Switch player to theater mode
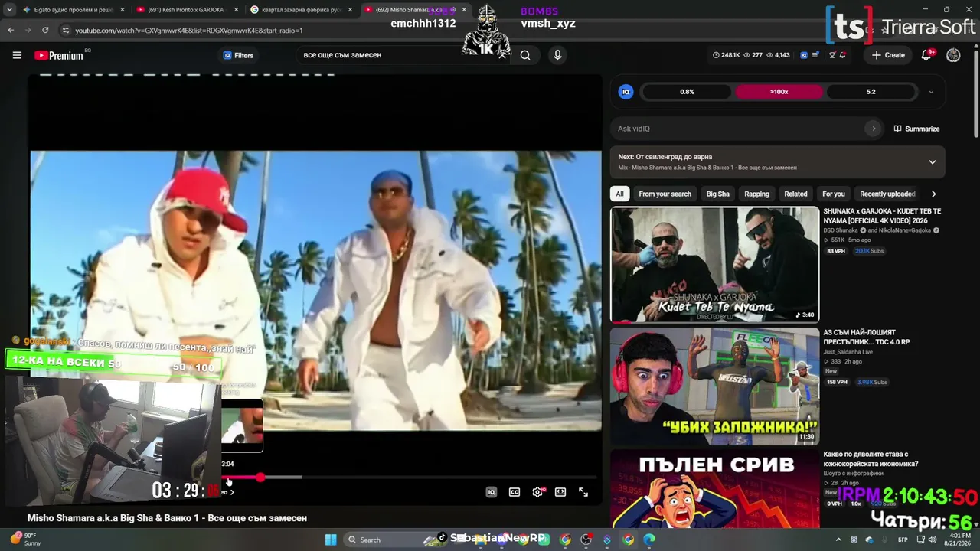The width and height of the screenshot is (980, 551). pyautogui.click(x=560, y=492)
